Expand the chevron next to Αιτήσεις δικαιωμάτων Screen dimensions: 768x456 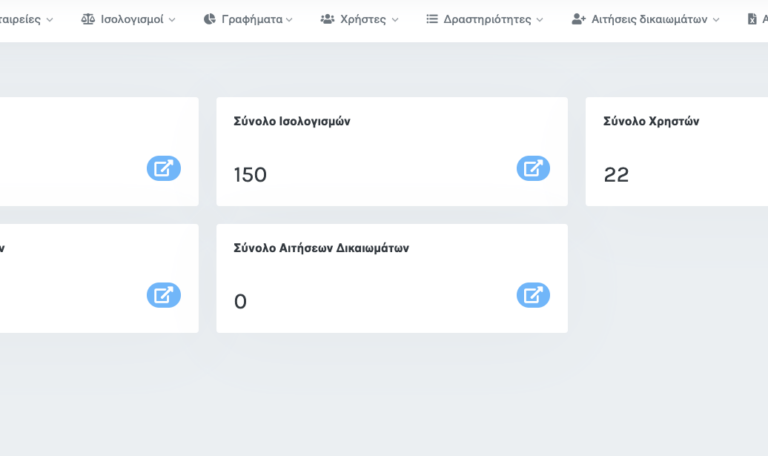(716, 19)
